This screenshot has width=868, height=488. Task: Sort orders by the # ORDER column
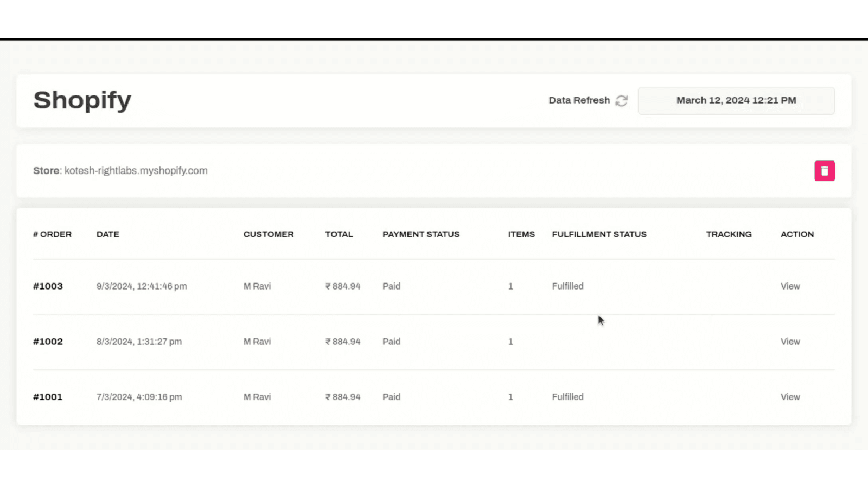click(52, 234)
